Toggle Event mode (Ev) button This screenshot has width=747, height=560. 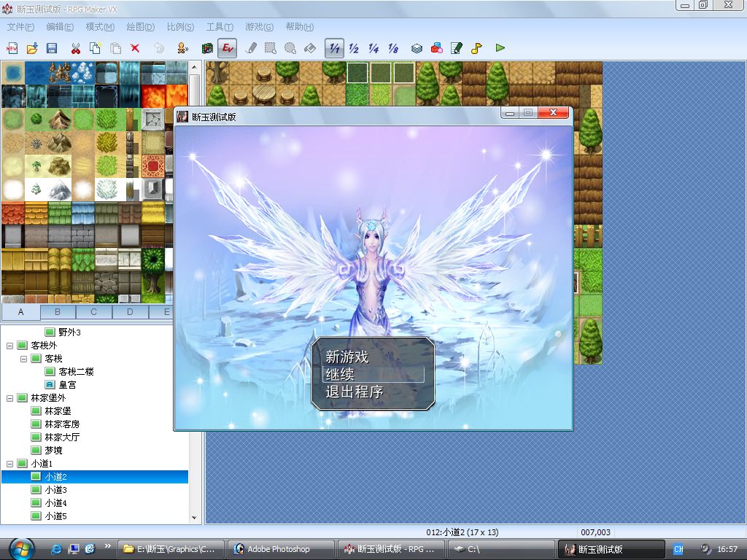[x=228, y=48]
